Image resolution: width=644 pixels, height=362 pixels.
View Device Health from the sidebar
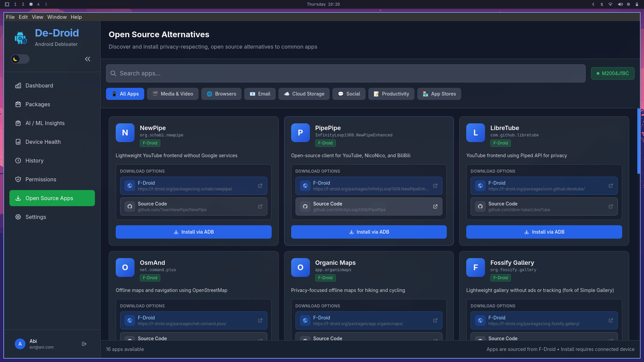(43, 142)
